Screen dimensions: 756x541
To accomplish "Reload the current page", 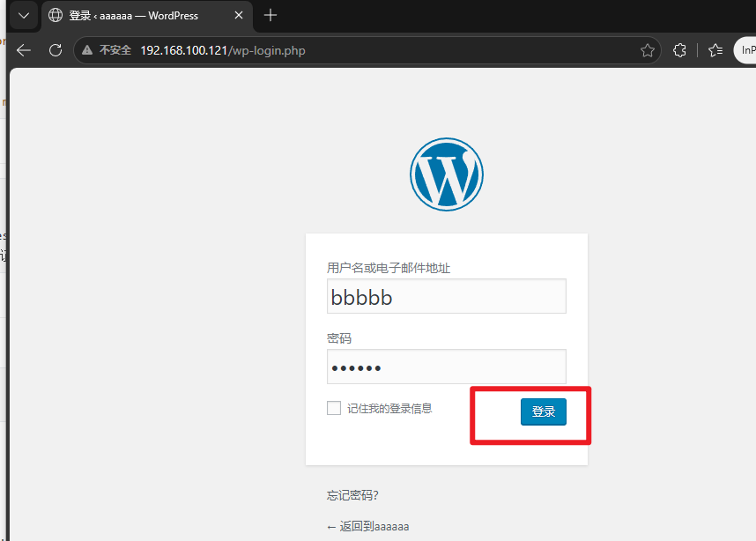I will 56,50.
